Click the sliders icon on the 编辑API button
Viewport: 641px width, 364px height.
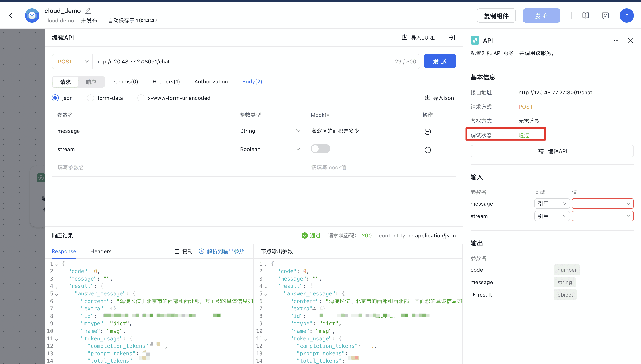[x=540, y=151]
